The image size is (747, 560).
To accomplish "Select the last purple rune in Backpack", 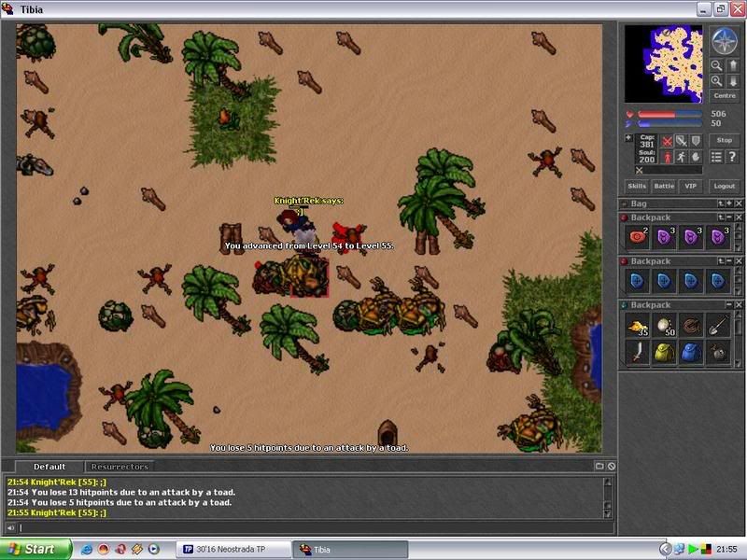I will [x=718, y=237].
